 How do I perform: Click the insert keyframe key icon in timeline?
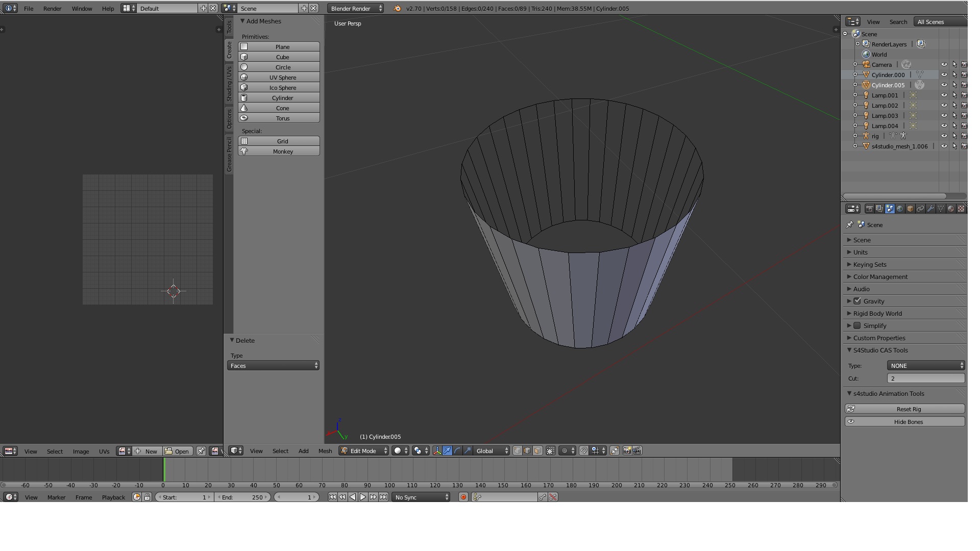[543, 497]
